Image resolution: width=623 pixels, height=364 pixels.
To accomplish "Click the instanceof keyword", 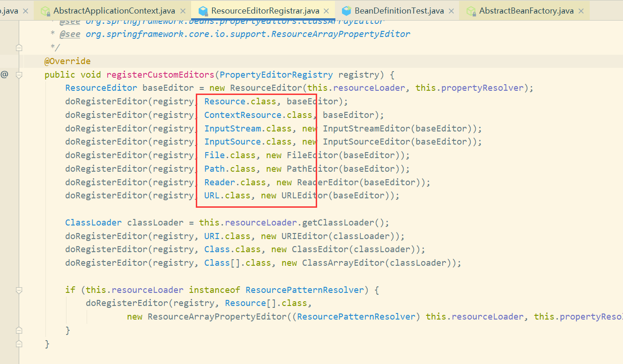I will point(215,290).
